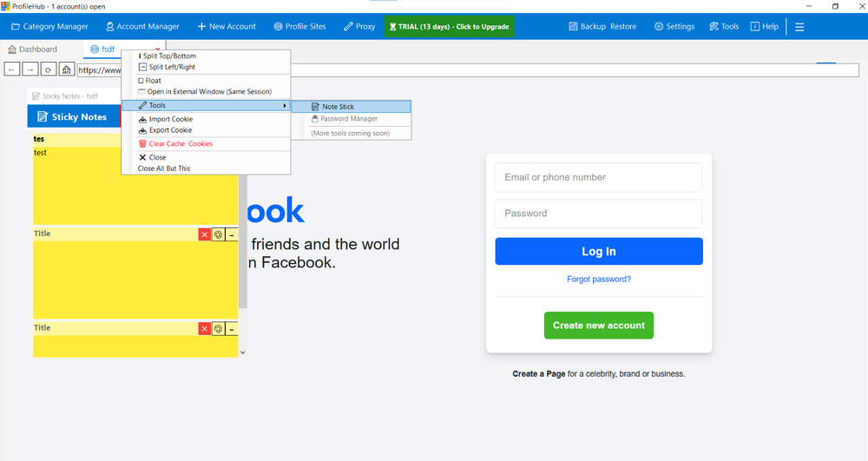Select Export Cookie
This screenshot has height=461, width=868.
pos(206,130)
